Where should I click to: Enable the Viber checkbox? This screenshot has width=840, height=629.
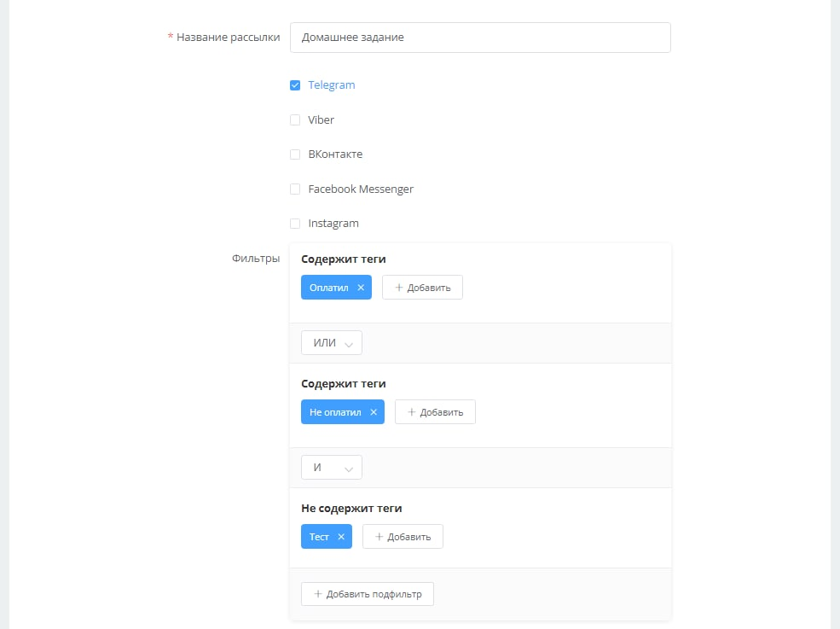(295, 120)
